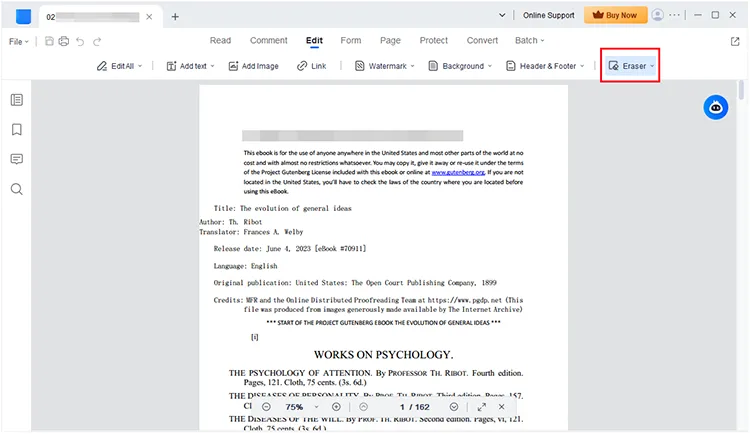
Task: Click the Link tool
Action: [311, 66]
